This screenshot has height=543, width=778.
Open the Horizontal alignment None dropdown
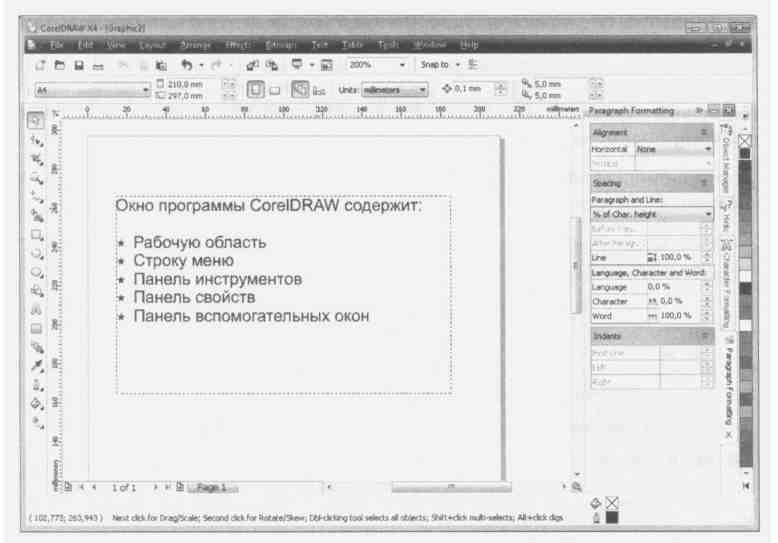pyautogui.click(x=708, y=149)
